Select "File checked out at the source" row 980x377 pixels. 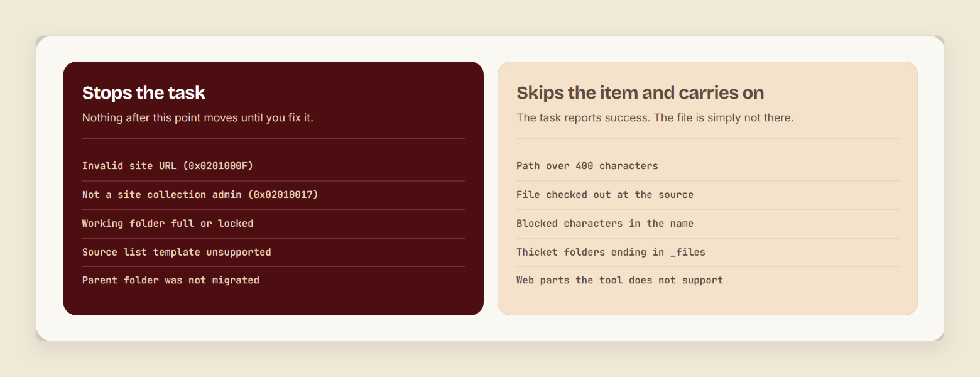click(708, 195)
